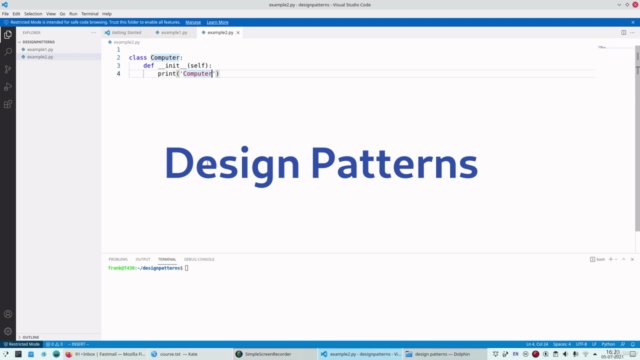
Task: Open editor More Actions ellipsis
Action: pos(632,32)
